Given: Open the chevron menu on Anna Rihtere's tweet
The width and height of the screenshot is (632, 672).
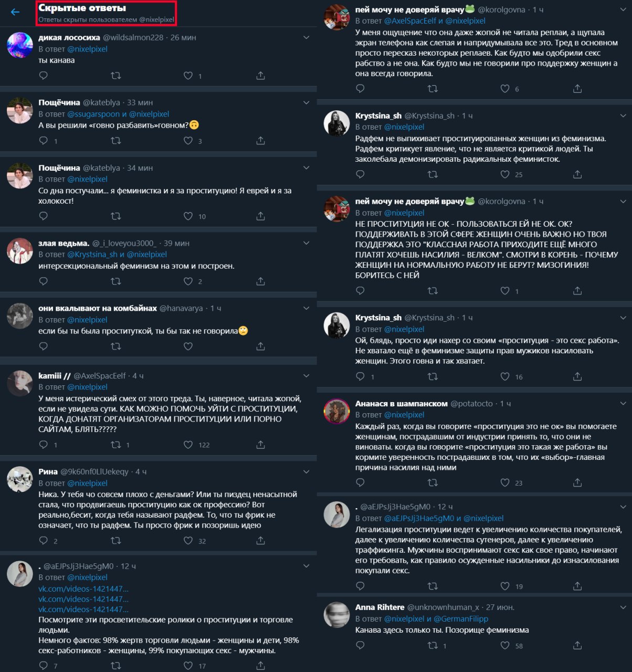Looking at the screenshot, I should pyautogui.click(x=623, y=607).
